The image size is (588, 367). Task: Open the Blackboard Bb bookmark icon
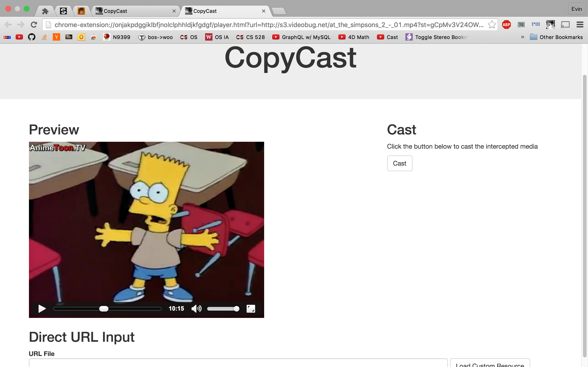[x=69, y=37]
